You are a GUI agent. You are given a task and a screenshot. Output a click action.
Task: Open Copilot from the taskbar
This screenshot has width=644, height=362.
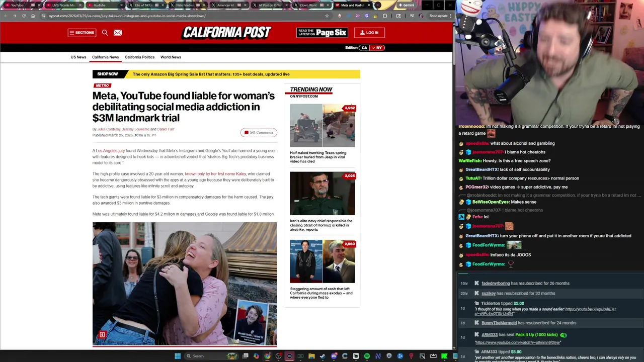click(x=256, y=356)
